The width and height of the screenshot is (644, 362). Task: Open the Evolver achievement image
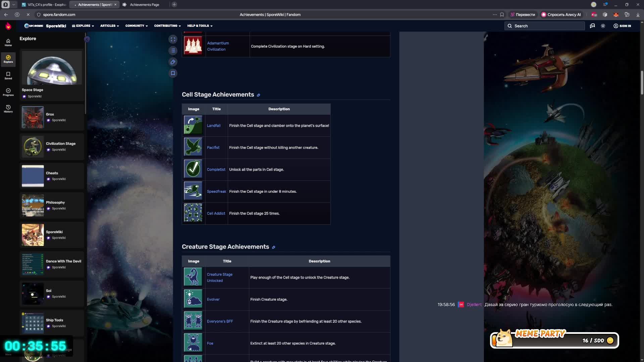193,299
